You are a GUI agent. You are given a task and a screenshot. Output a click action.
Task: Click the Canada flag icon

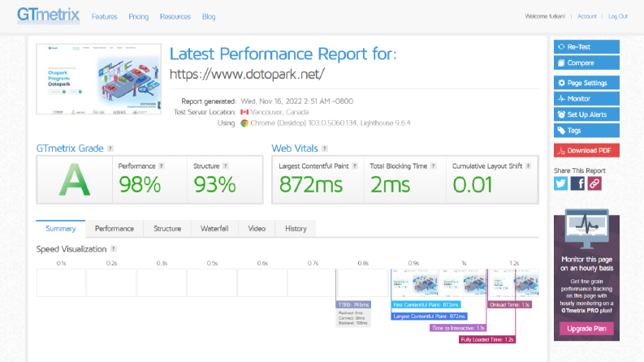click(x=244, y=112)
